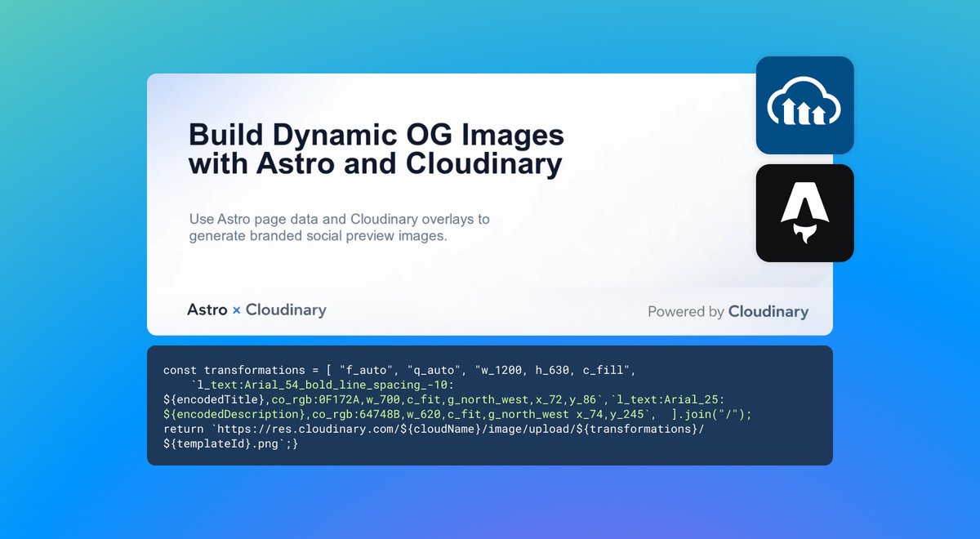Click the code line starting "${encodedDescription},co_rgb:64748B"
Screen dimensions: 980x539
point(457,415)
